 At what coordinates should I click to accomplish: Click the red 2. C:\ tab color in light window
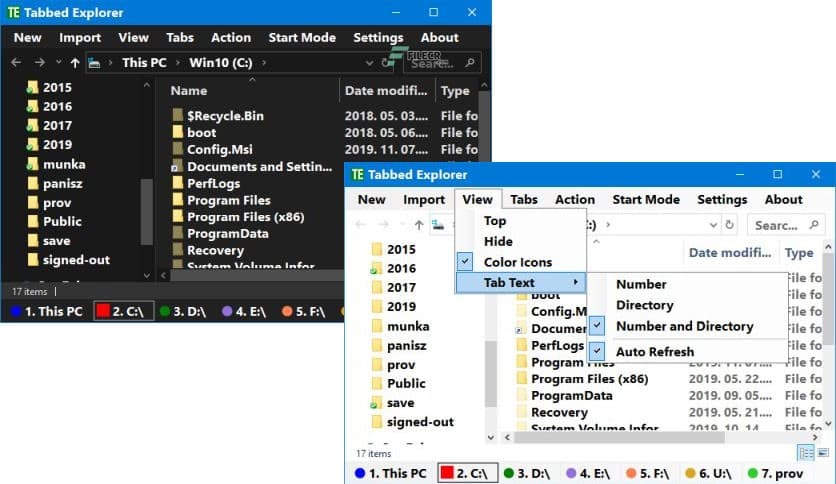coord(447,472)
